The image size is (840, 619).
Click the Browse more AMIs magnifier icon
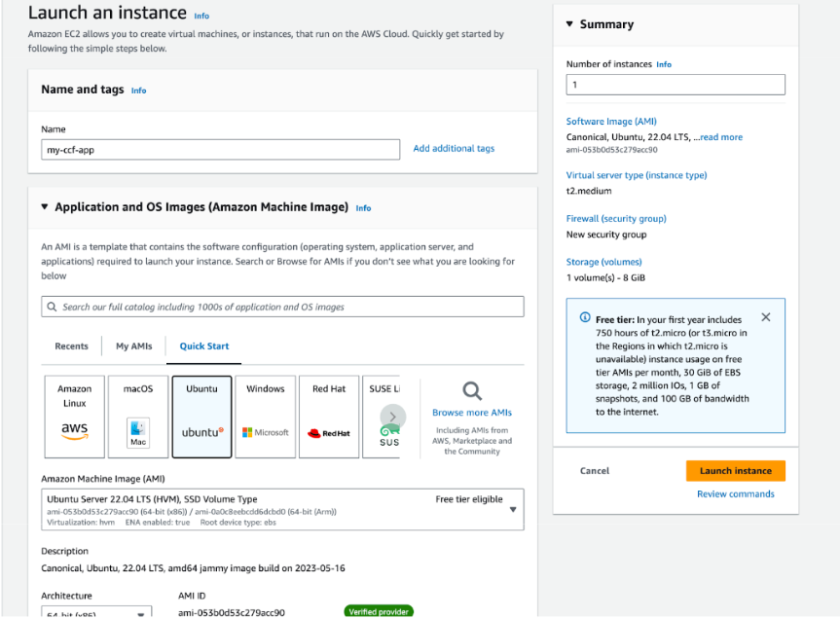click(472, 391)
